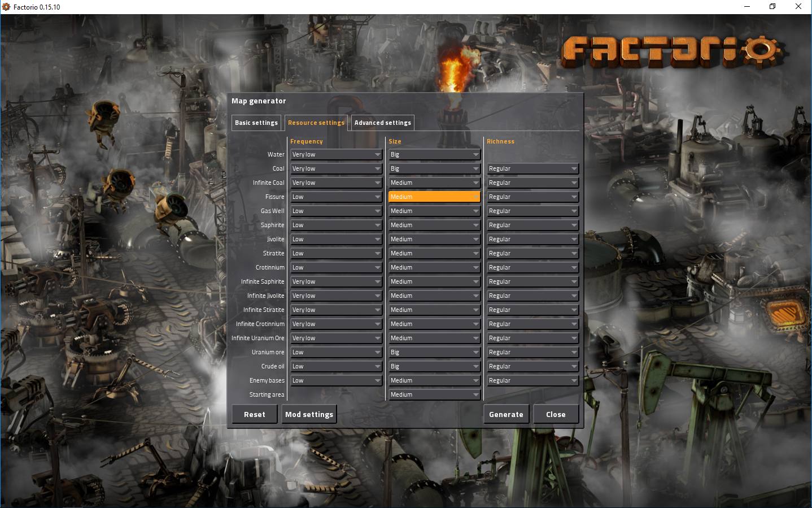The width and height of the screenshot is (812, 508).
Task: Open the Infinite Coal size dropdown
Action: point(435,183)
